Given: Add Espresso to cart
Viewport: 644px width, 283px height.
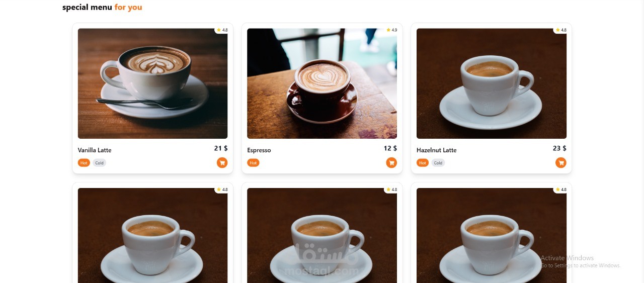Looking at the screenshot, I should point(391,162).
